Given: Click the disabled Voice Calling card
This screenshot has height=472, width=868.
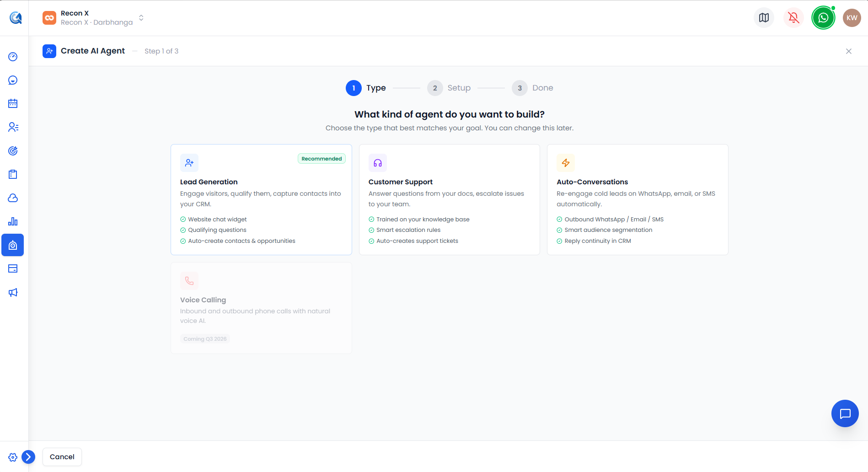Looking at the screenshot, I should [261, 308].
